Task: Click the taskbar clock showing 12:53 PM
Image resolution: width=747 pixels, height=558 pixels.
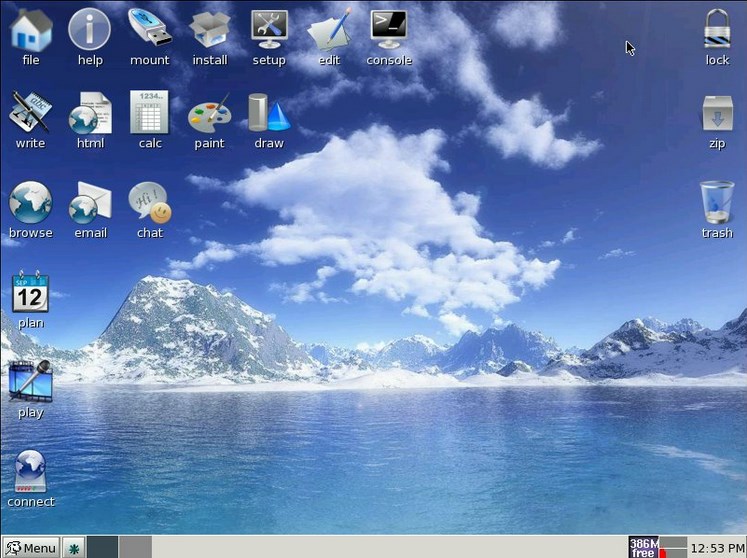Action: pyautogui.click(x=718, y=547)
